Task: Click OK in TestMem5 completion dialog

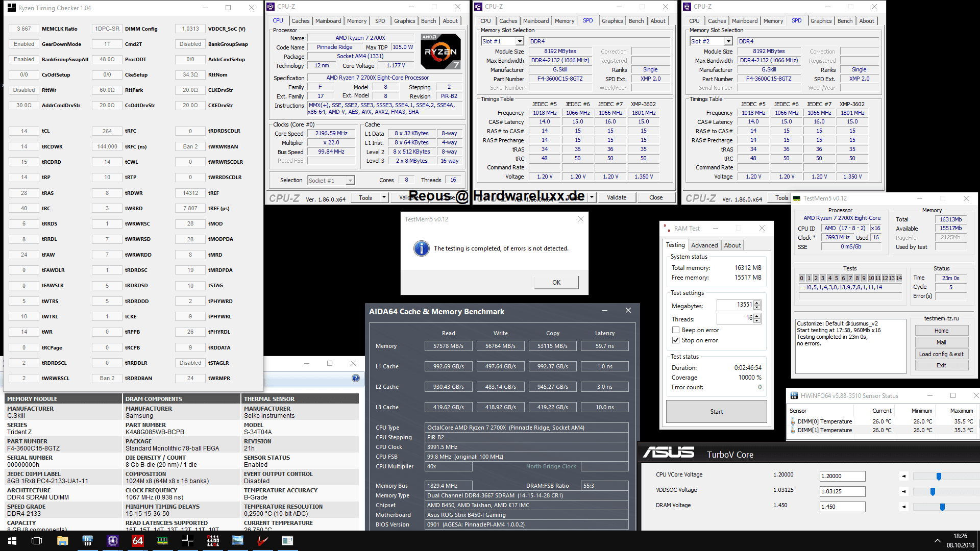Action: click(556, 282)
